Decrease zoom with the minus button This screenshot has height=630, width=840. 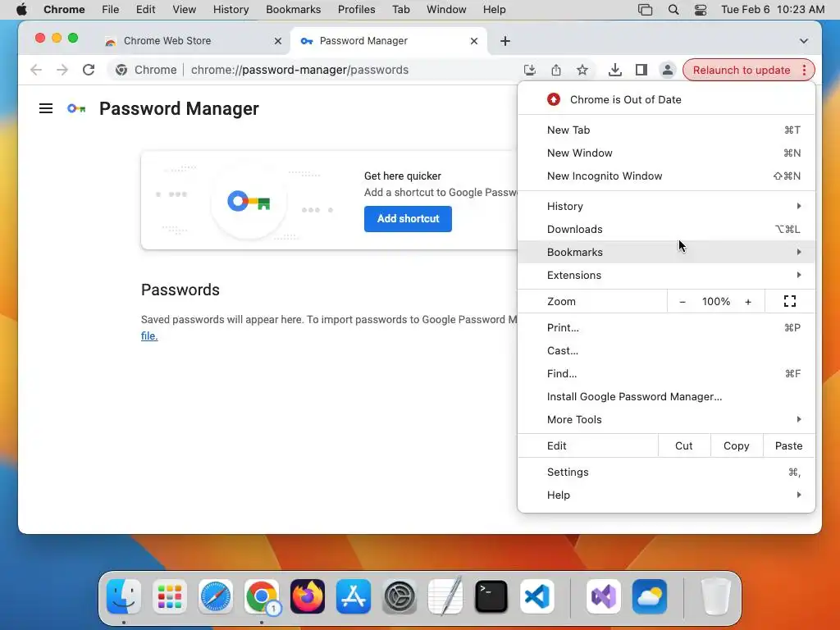682,302
